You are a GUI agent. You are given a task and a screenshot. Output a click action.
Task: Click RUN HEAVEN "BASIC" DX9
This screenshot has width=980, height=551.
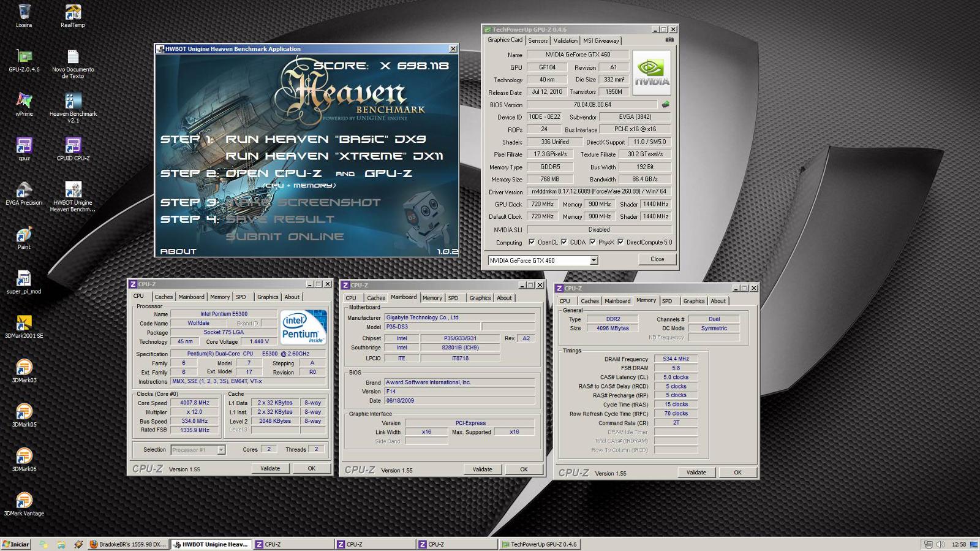(x=326, y=139)
